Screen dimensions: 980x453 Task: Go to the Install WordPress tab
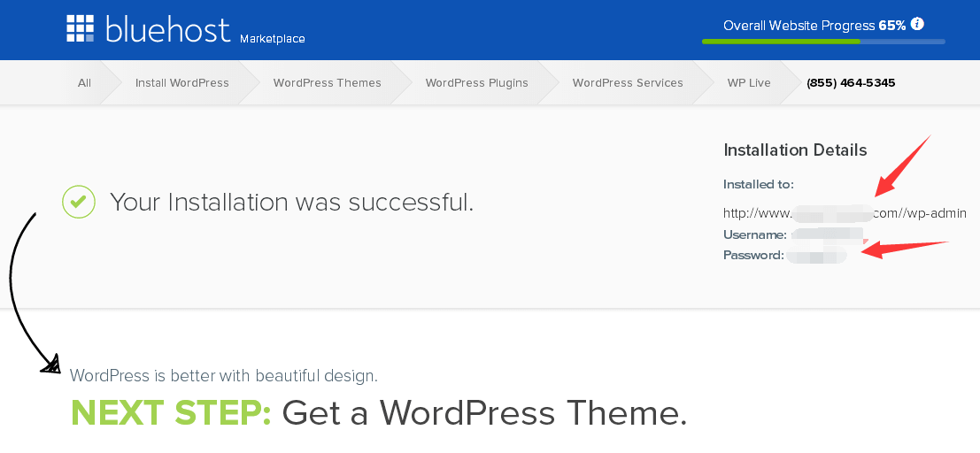coord(181,83)
